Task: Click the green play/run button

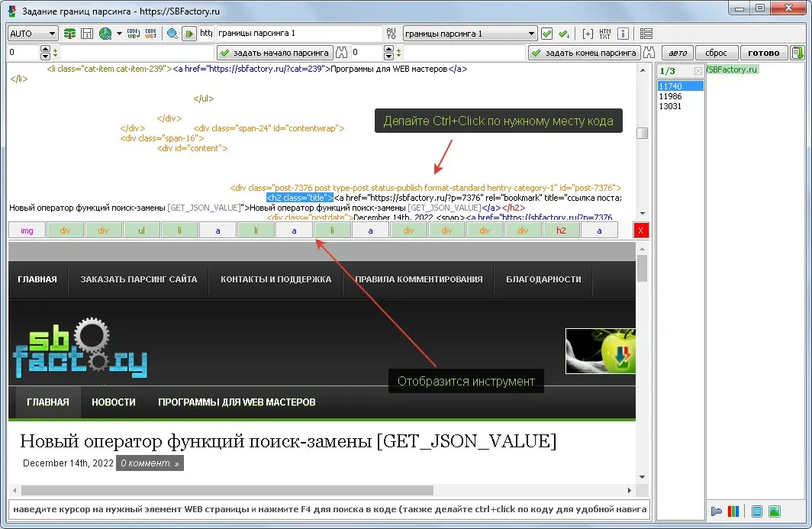Action: [x=189, y=34]
